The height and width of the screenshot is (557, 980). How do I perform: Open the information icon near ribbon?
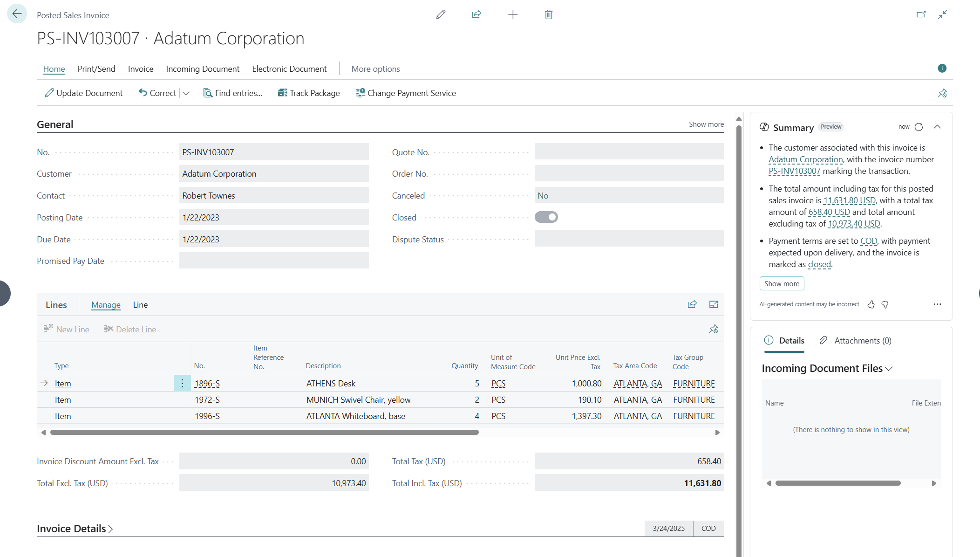(942, 69)
